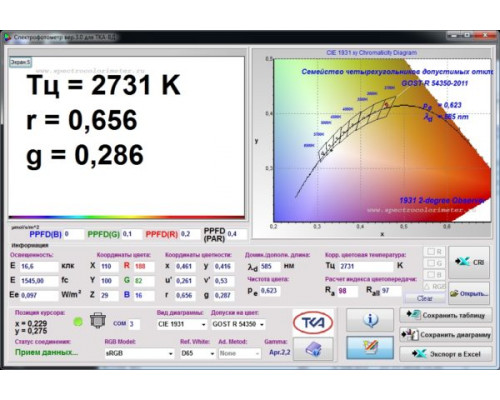The height and width of the screenshot is (400, 500).
Task: Click the large r = 0,656 readout
Action: (82, 120)
